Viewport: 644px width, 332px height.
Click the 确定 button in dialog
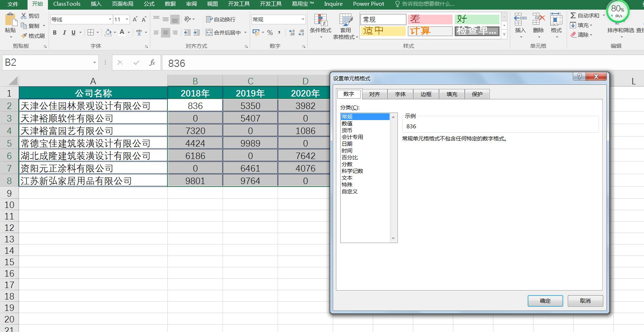(545, 301)
